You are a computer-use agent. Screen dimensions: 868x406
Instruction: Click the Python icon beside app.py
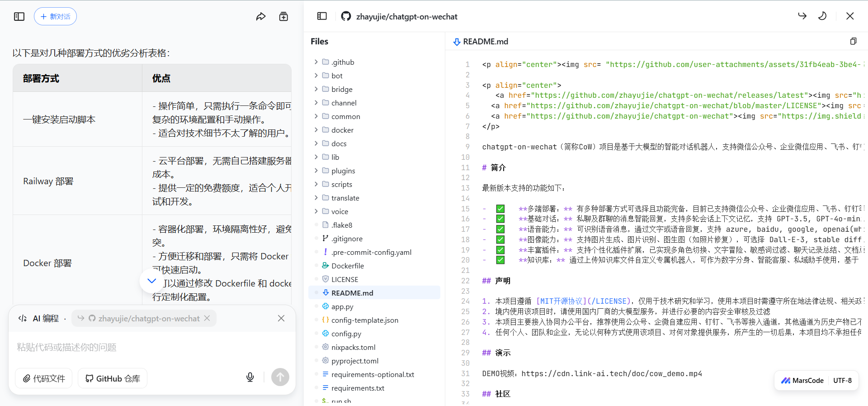325,306
